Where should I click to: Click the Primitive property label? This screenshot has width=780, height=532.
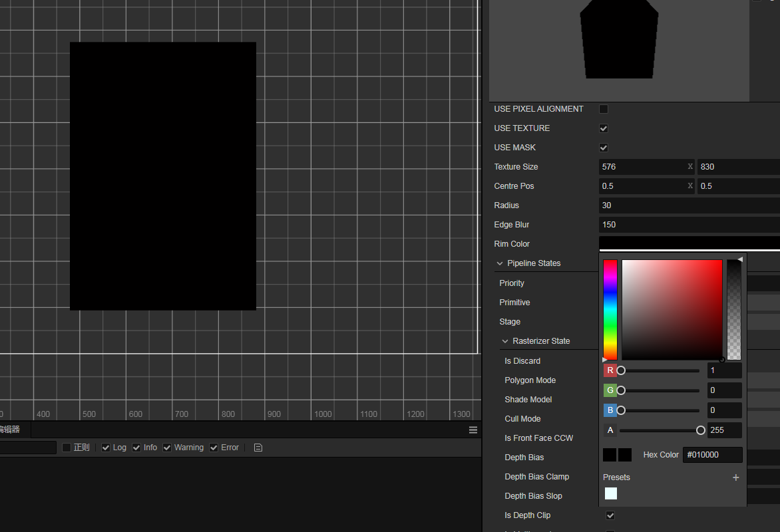(514, 303)
